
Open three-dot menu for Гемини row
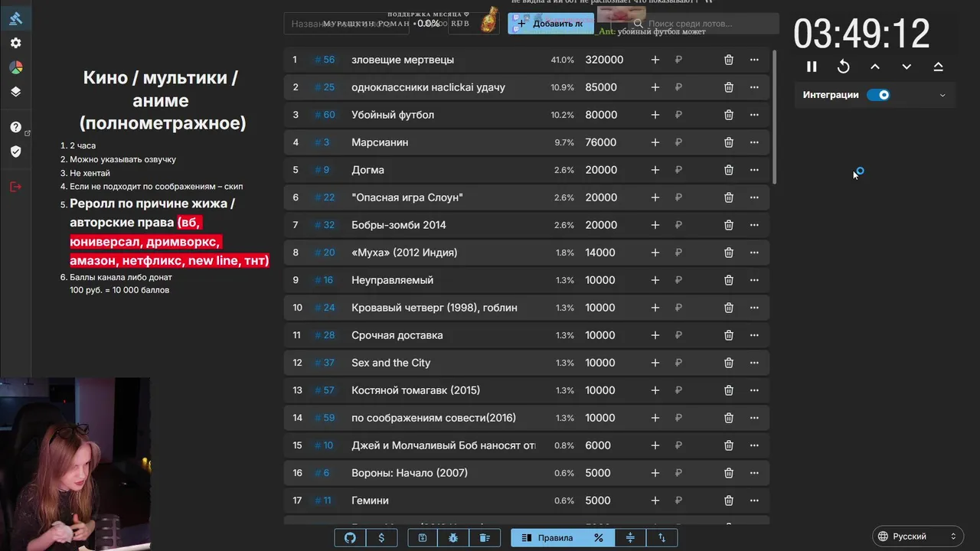click(754, 500)
